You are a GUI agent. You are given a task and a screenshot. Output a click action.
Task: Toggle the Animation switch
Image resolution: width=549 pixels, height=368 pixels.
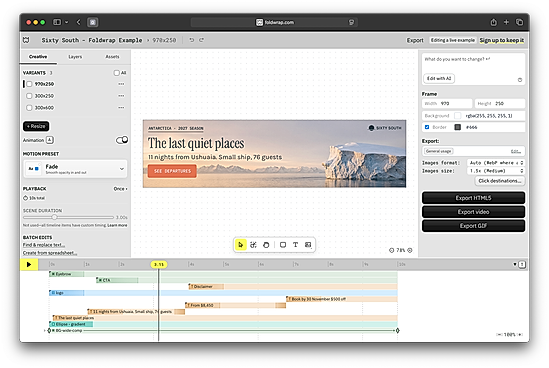click(122, 140)
